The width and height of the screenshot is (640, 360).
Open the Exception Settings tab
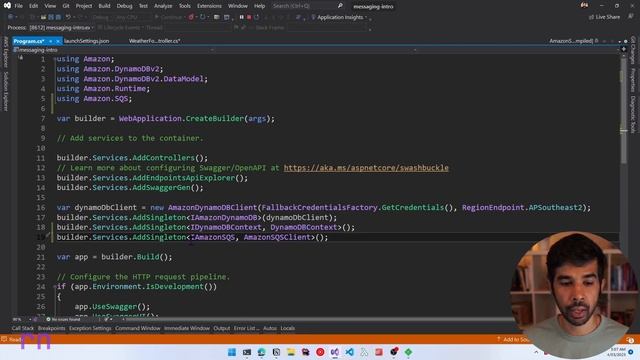click(x=90, y=328)
